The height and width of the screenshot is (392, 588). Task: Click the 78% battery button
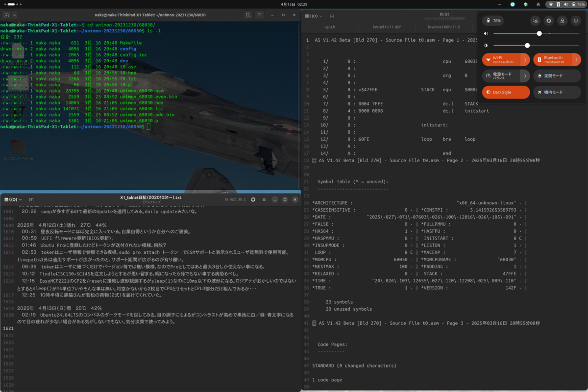point(493,21)
